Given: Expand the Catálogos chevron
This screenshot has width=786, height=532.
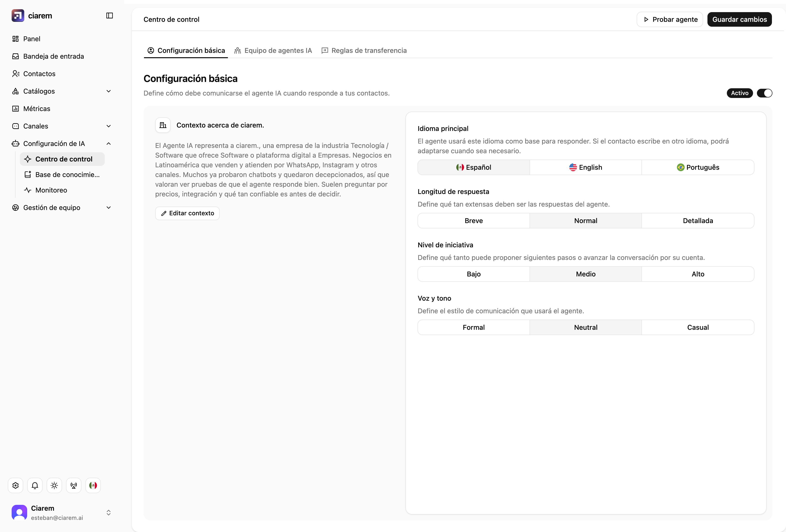Looking at the screenshot, I should point(109,91).
